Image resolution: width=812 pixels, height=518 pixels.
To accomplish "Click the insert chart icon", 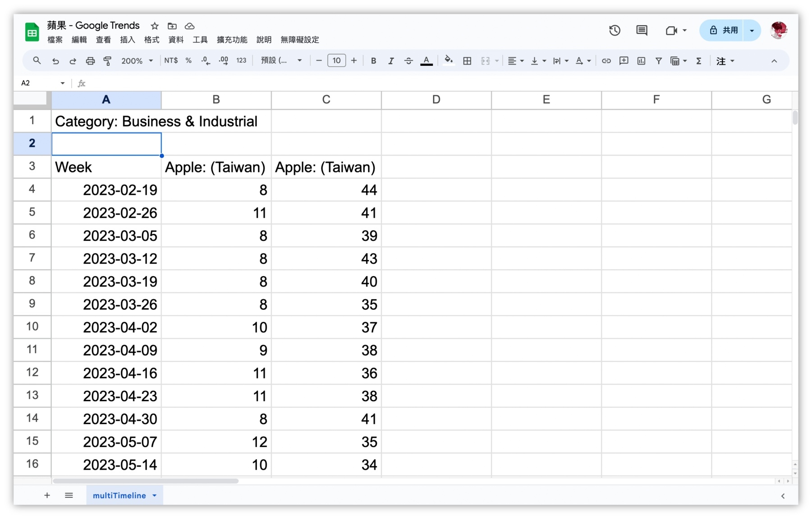I will [641, 61].
